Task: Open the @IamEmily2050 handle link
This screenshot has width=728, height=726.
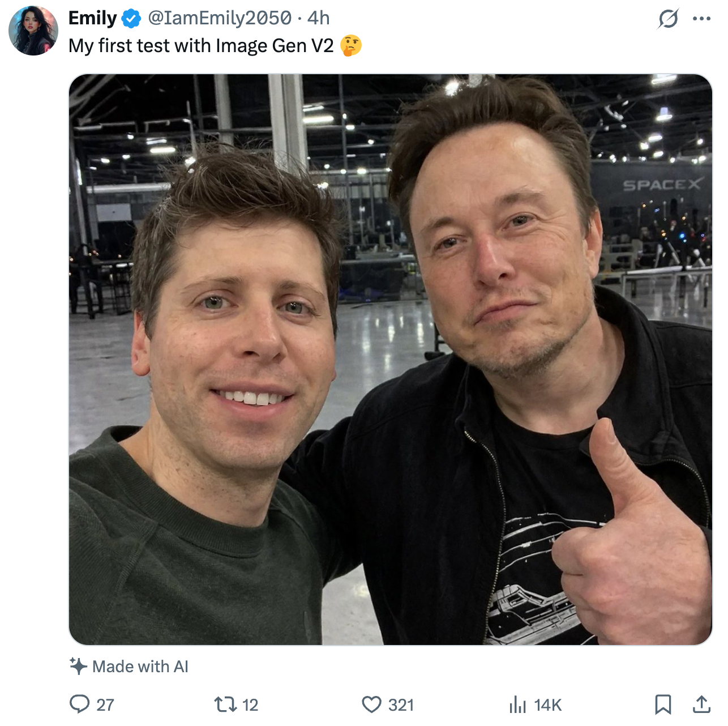Action: (220, 18)
